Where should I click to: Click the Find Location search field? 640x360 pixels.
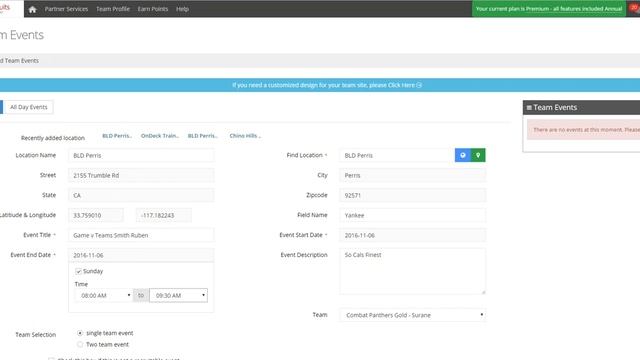click(397, 156)
